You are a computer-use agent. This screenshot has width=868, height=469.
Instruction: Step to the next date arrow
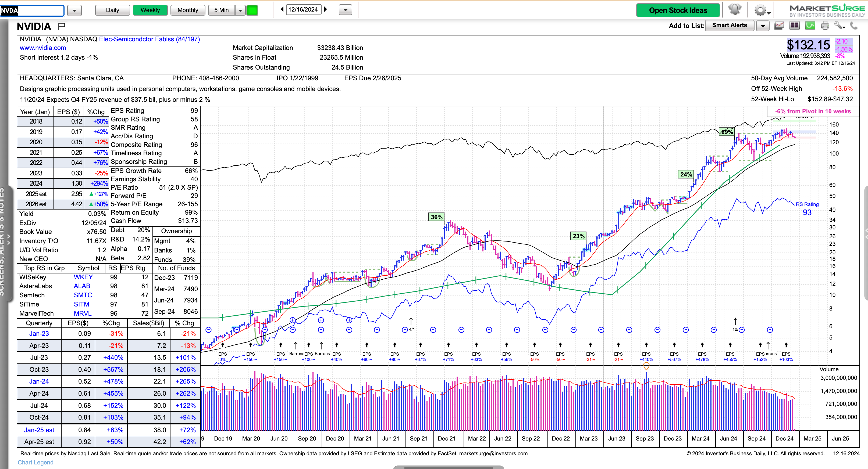326,9
